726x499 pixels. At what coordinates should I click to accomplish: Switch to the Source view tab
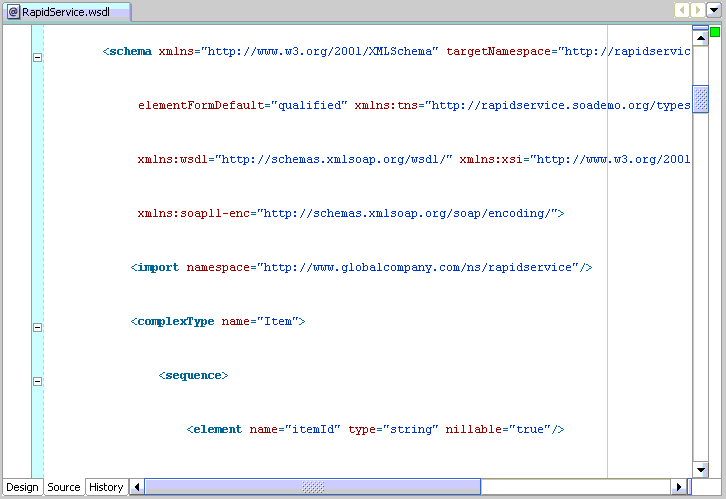pos(64,487)
